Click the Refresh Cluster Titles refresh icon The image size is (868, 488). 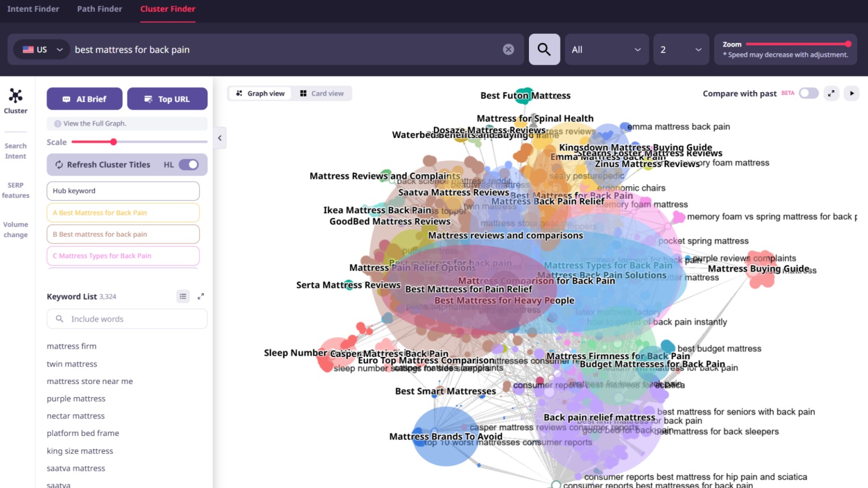click(x=59, y=164)
